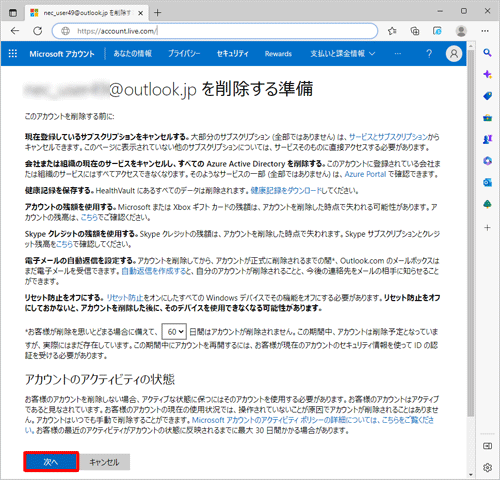Screen dimensions: 500x480
Task: Open the browser profile avatar
Action: pyautogui.click(x=461, y=31)
